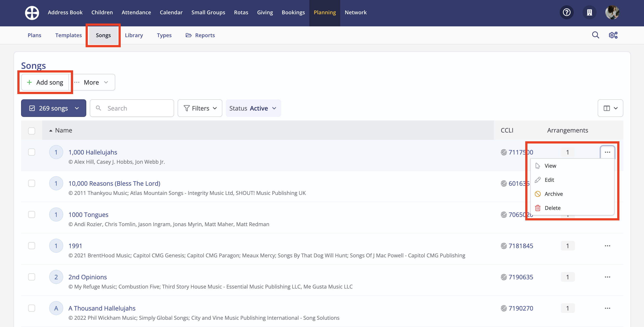Click CCLI icon beside 7181845
Image resolution: width=644 pixels, height=327 pixels.
click(x=504, y=246)
